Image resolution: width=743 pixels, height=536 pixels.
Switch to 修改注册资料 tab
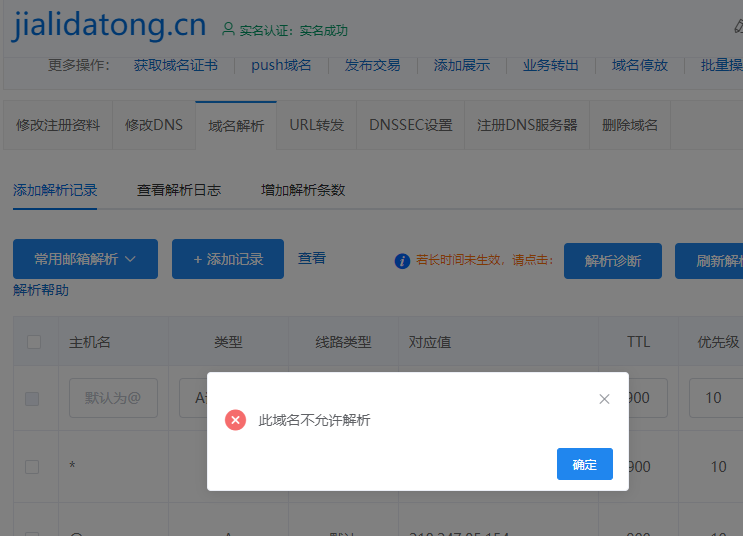tap(58, 125)
